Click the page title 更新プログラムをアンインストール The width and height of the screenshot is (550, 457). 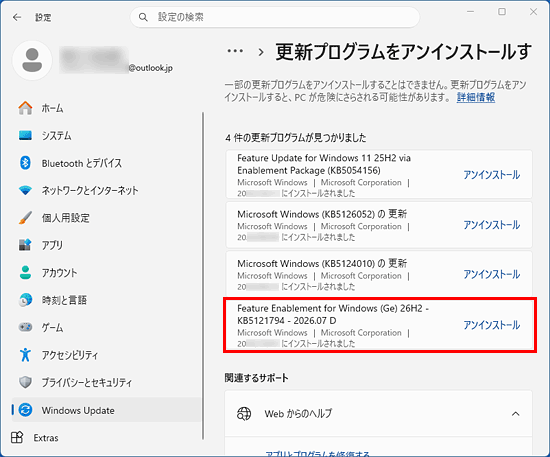point(403,52)
